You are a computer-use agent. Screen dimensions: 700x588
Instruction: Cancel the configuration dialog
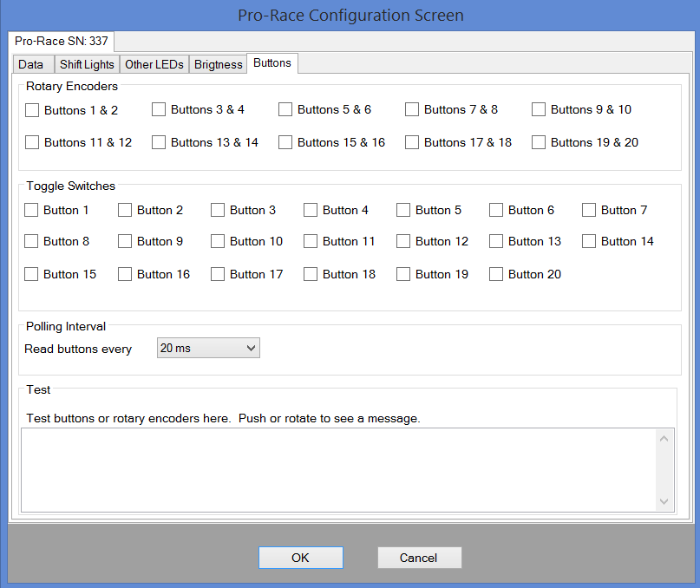(x=419, y=558)
